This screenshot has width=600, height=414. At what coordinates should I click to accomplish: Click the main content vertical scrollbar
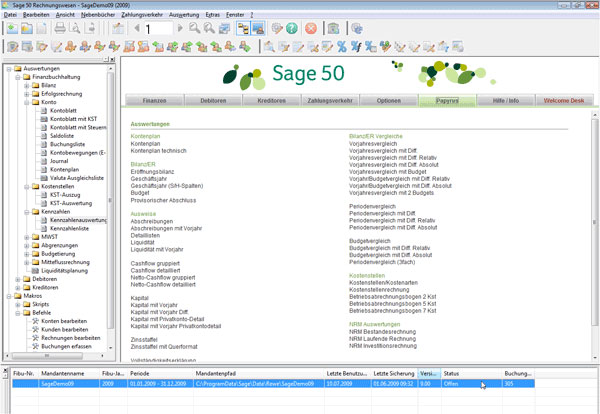click(x=595, y=222)
